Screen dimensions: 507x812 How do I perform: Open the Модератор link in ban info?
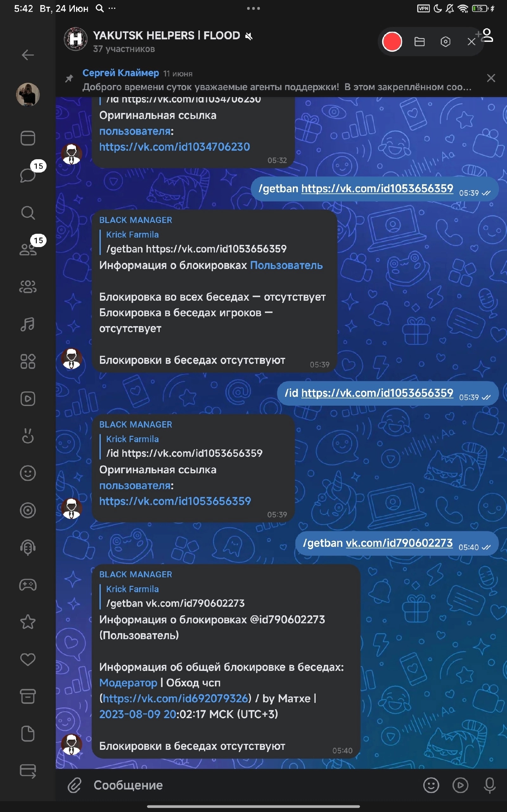128,683
